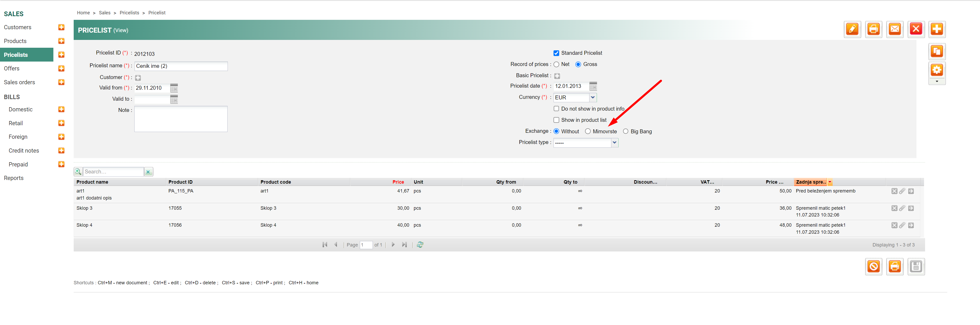The image size is (980, 325).
Task: Click the orange pencil edit icon
Action: tap(852, 29)
